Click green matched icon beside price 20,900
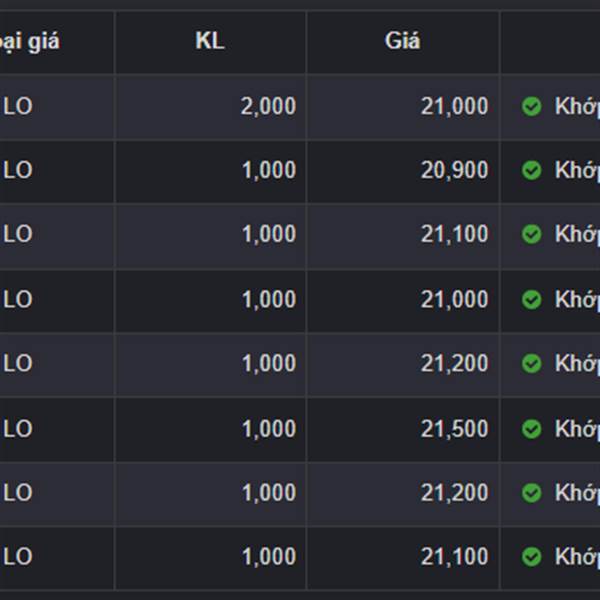Screen dimensions: 600x600 click(x=532, y=170)
